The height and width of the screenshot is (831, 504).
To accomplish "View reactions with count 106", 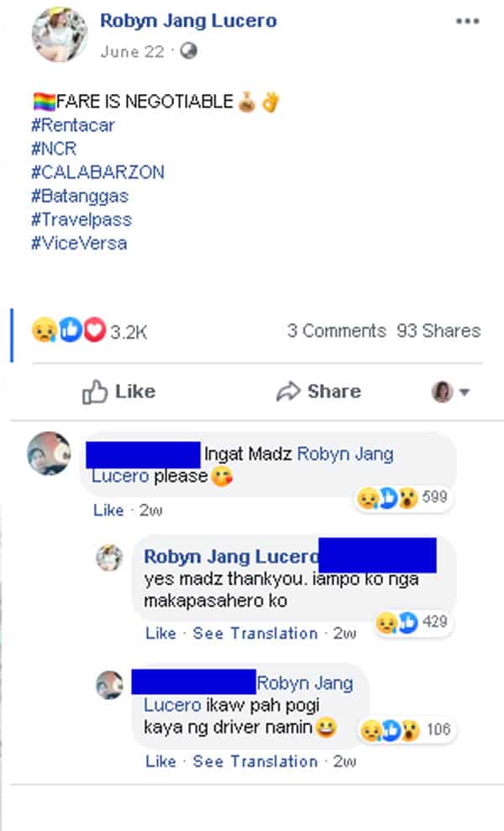I will 406,730.
